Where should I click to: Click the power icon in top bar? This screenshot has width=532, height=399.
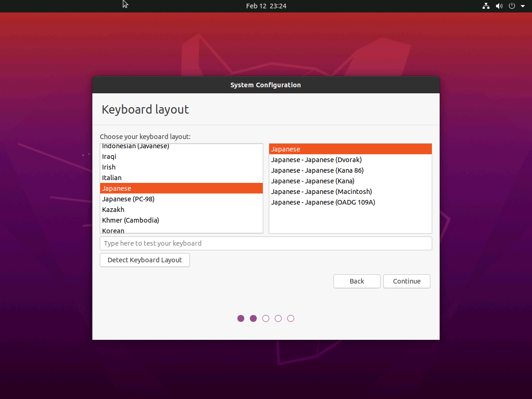(x=512, y=6)
